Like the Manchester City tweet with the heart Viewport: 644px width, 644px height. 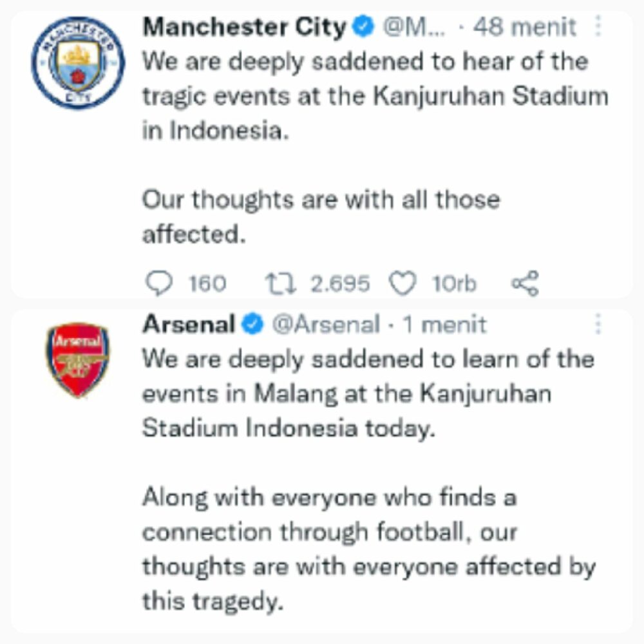click(404, 283)
